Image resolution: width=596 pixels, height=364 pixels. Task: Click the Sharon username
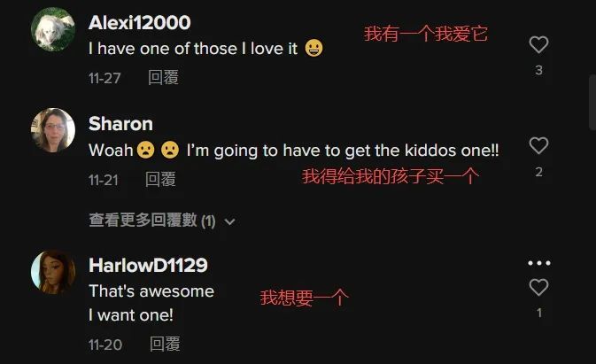(120, 124)
